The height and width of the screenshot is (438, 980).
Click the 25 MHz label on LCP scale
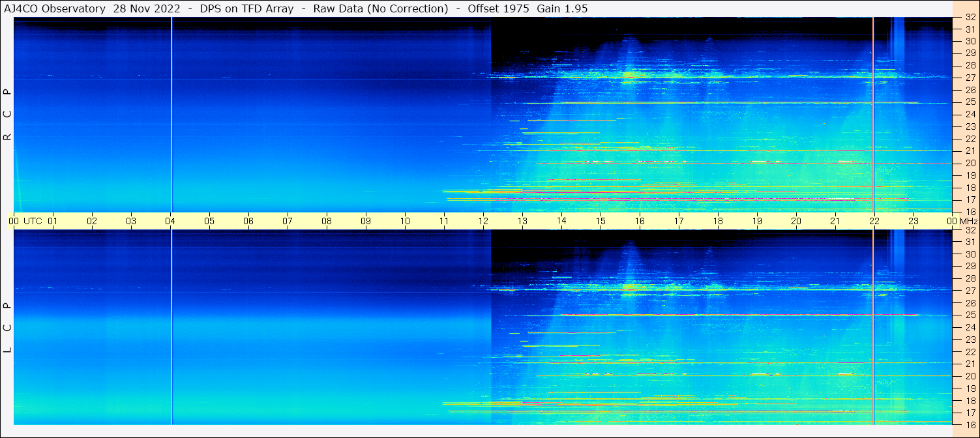pyautogui.click(x=970, y=315)
